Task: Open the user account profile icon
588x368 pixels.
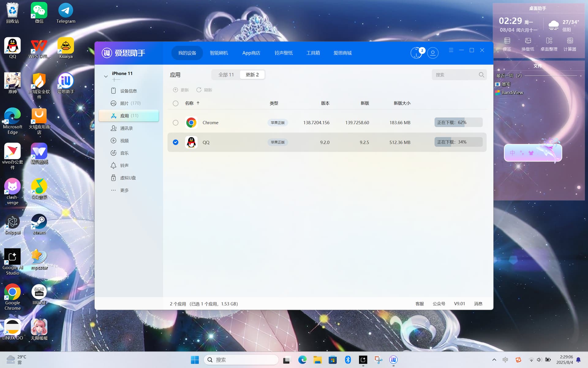Action: point(433,53)
